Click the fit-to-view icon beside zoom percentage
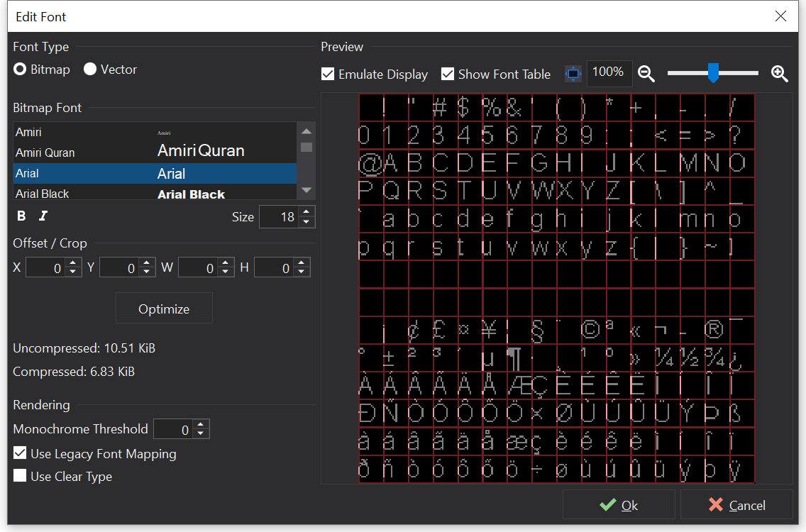 [x=573, y=74]
